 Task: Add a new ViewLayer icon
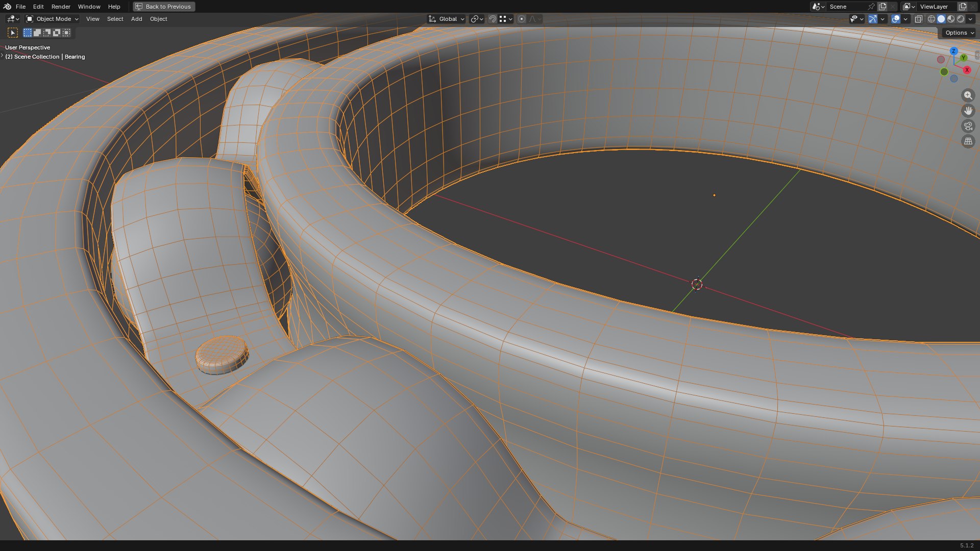pyautogui.click(x=963, y=7)
